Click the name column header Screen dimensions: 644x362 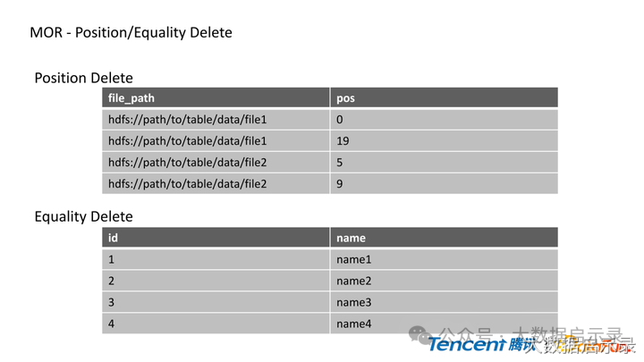pyautogui.click(x=444, y=238)
